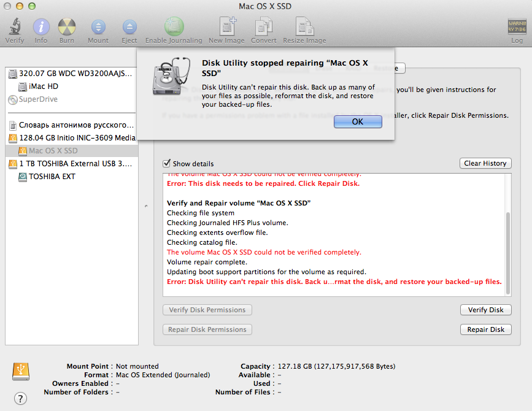Click the Eject toolbar icon
The width and height of the screenshot is (532, 411).
[x=129, y=27]
